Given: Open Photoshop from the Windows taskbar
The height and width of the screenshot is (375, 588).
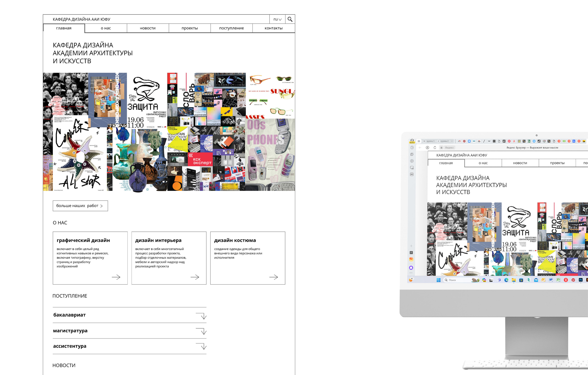Looking at the screenshot, I should [580, 280].
